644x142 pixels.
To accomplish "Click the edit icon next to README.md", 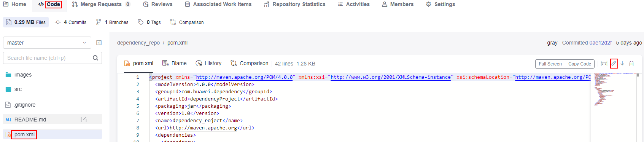I will click(x=84, y=120).
